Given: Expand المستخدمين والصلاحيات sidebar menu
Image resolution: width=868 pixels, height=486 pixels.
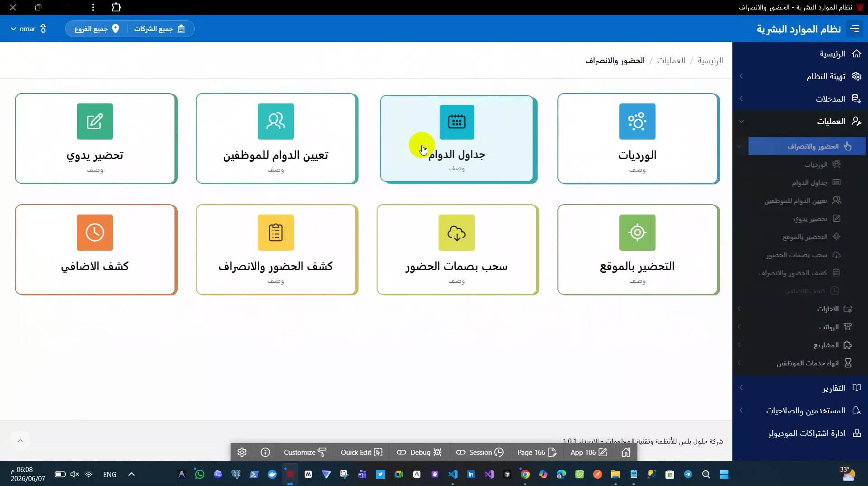Looking at the screenshot, I should click(800, 411).
